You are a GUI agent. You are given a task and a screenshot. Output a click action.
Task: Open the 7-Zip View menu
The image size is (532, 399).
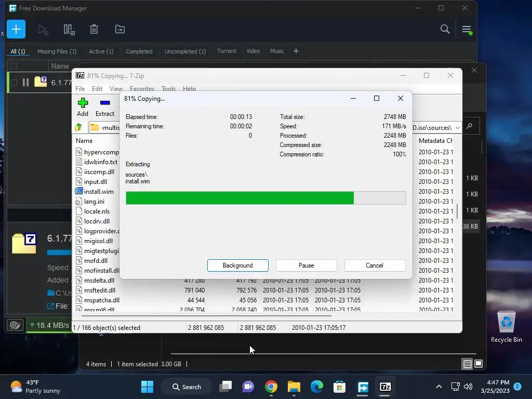(x=116, y=88)
